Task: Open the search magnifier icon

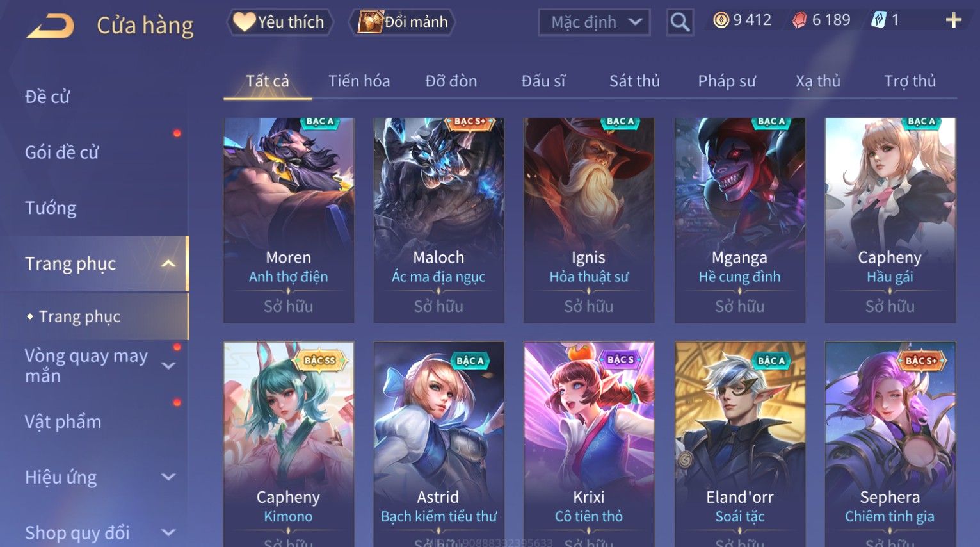Action: tap(680, 22)
